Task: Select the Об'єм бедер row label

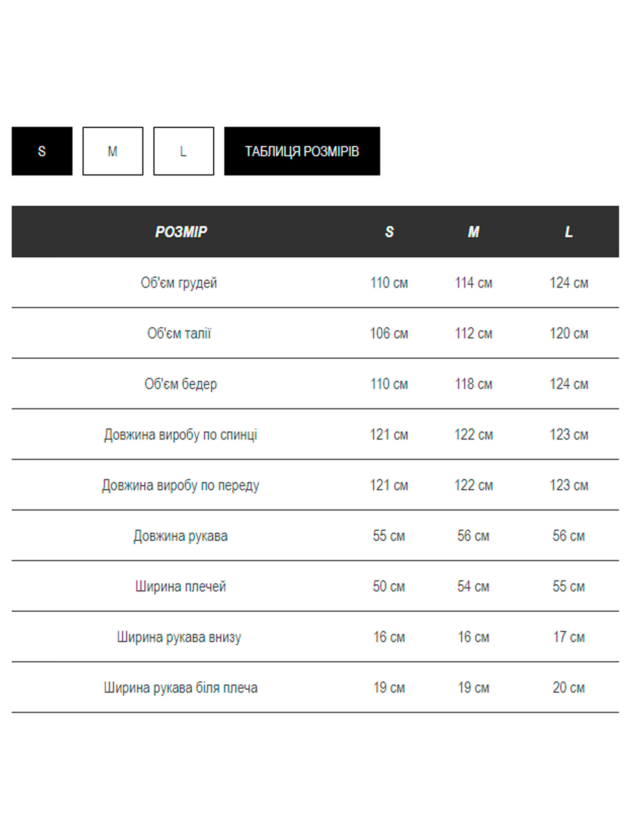Action: (180, 384)
